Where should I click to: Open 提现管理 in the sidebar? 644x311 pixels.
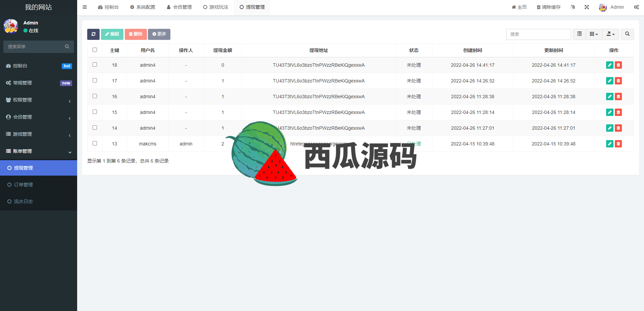(39, 168)
